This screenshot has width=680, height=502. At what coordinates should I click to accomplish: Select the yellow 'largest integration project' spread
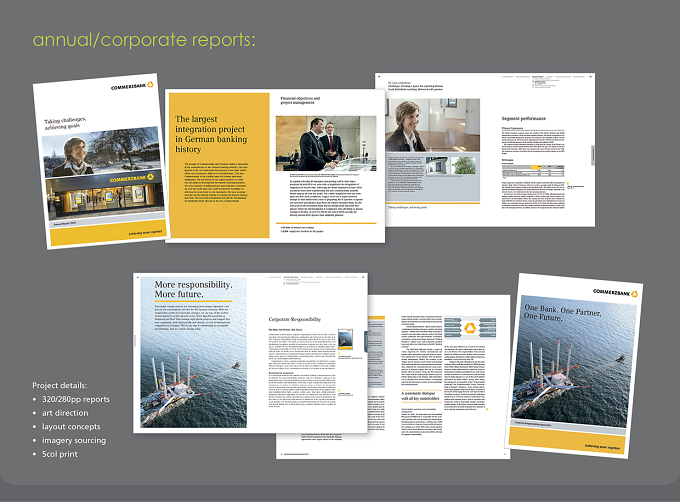pyautogui.click(x=275, y=166)
